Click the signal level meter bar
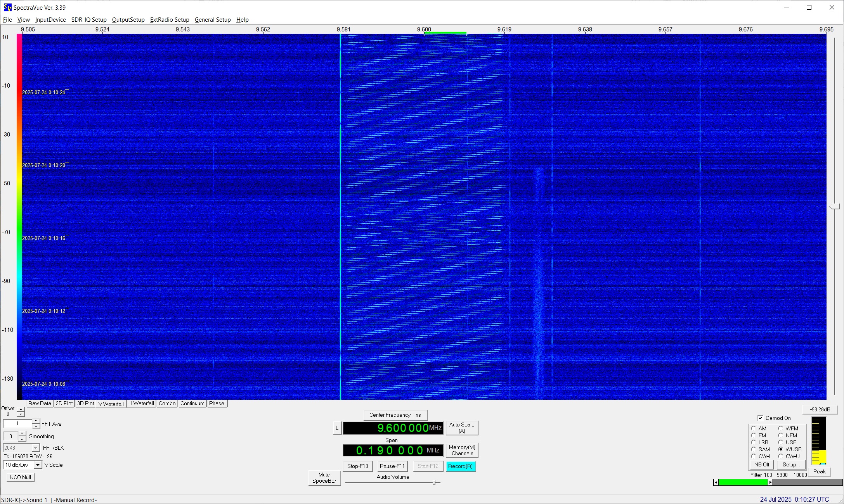The height and width of the screenshot is (504, 844). tap(819, 440)
